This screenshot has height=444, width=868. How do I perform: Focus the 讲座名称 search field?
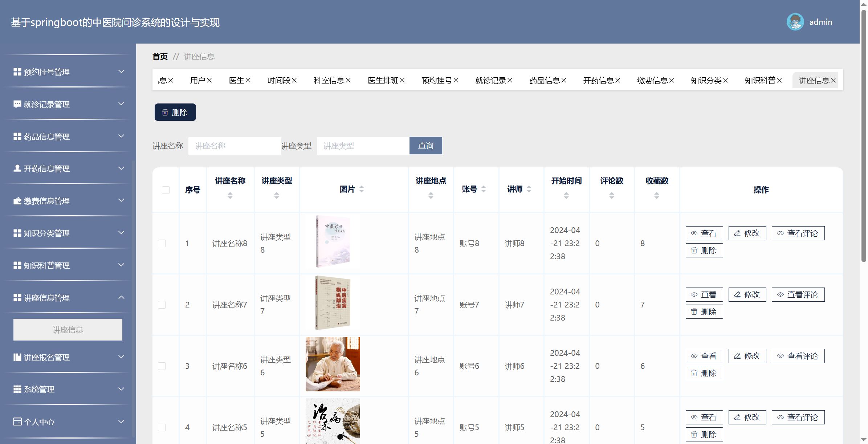click(x=235, y=146)
